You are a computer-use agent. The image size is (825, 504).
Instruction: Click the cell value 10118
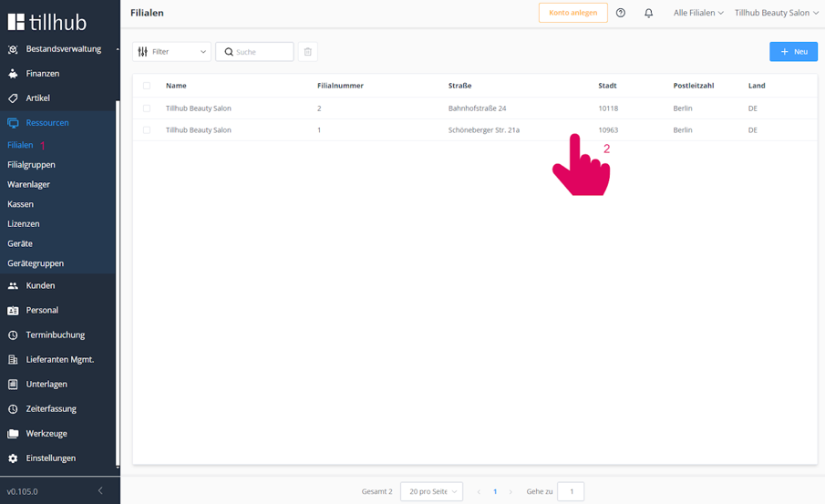(608, 108)
